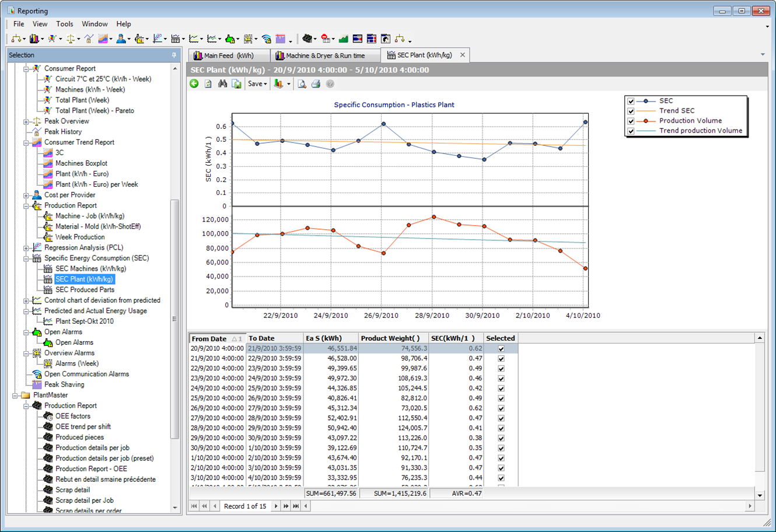Click the refresh report icon

[208, 84]
